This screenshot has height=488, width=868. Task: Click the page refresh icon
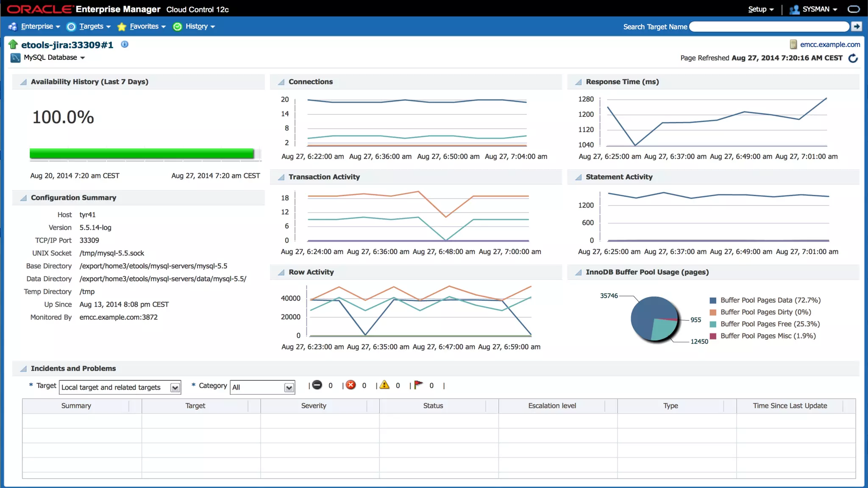[x=853, y=58]
